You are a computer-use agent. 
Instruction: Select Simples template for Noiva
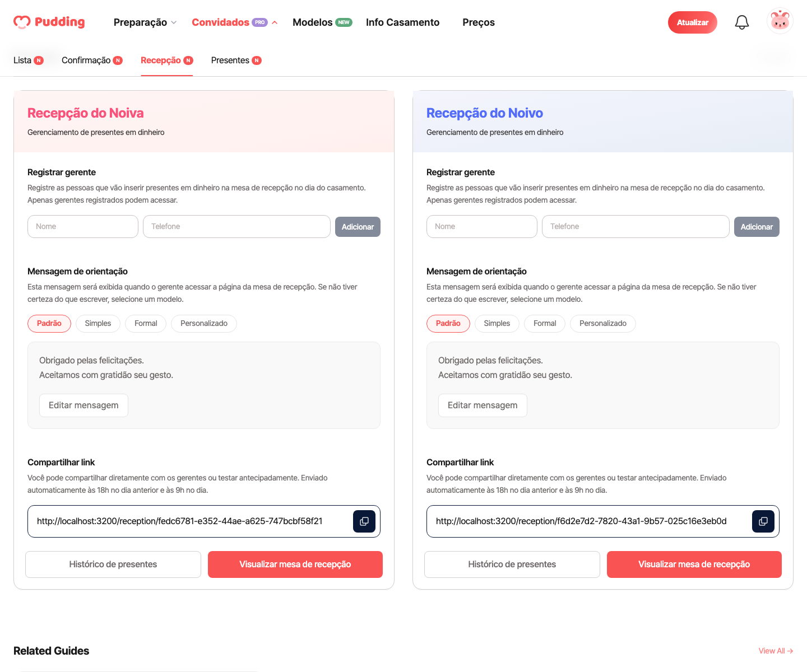pyautogui.click(x=98, y=324)
